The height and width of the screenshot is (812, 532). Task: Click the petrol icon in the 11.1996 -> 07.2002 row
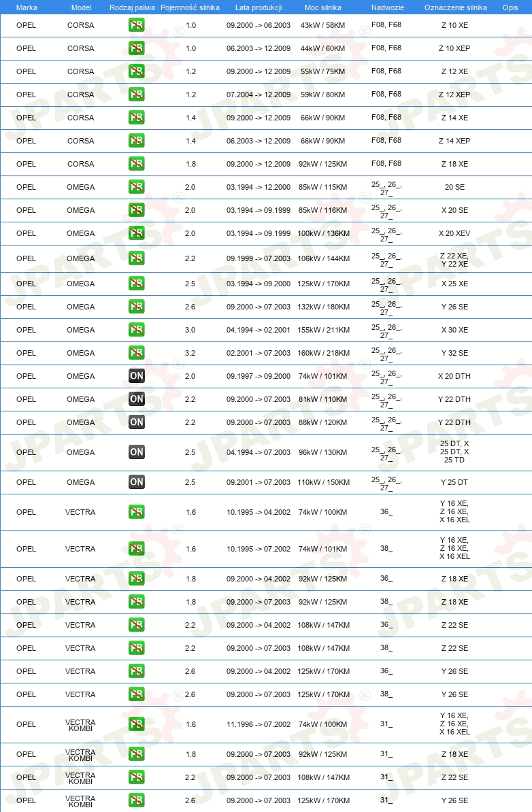click(136, 724)
